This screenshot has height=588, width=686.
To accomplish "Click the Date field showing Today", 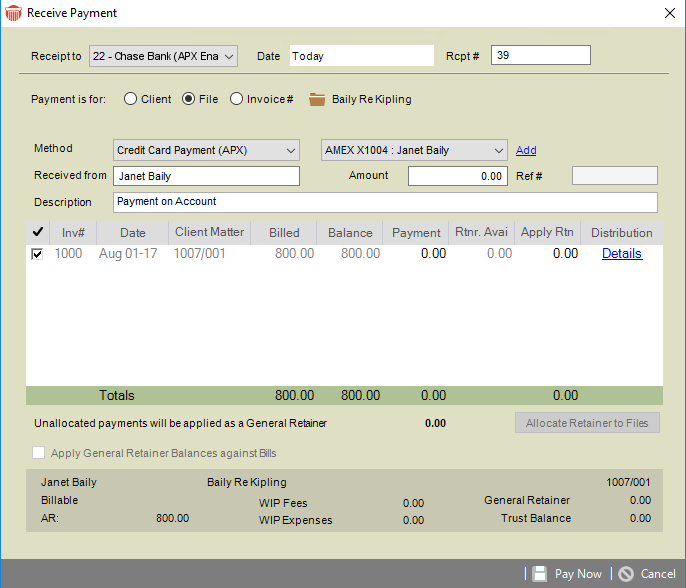I will (x=362, y=56).
